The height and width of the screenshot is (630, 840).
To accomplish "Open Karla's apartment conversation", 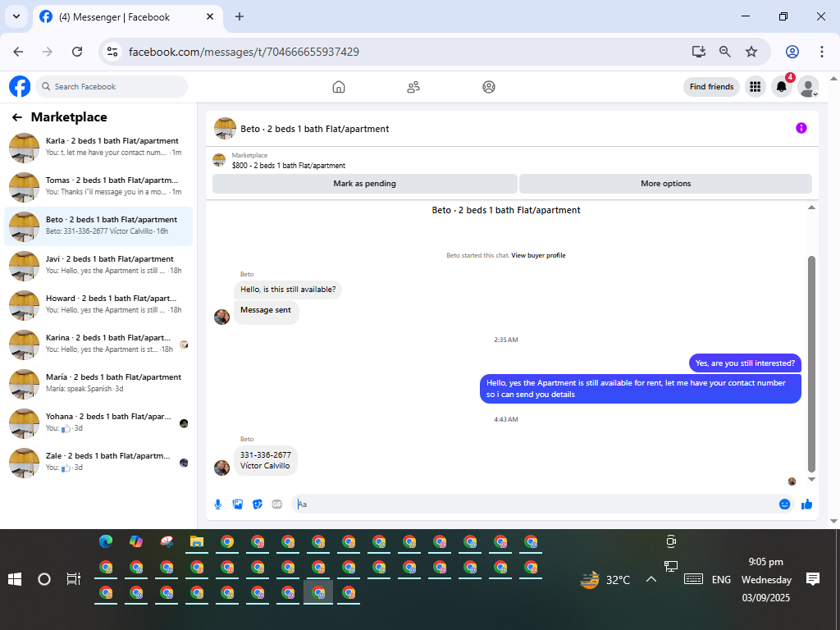I will tap(98, 148).
